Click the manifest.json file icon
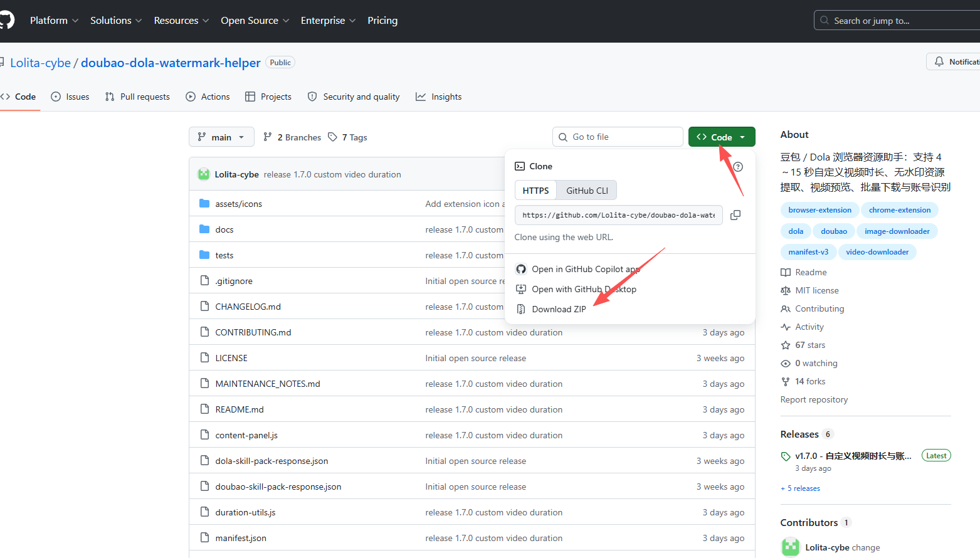 point(204,538)
